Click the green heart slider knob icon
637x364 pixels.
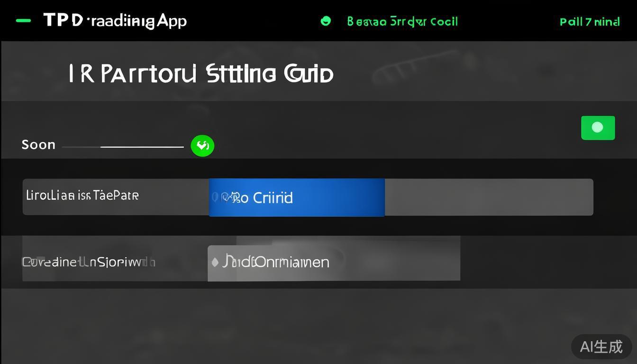pyautogui.click(x=202, y=146)
